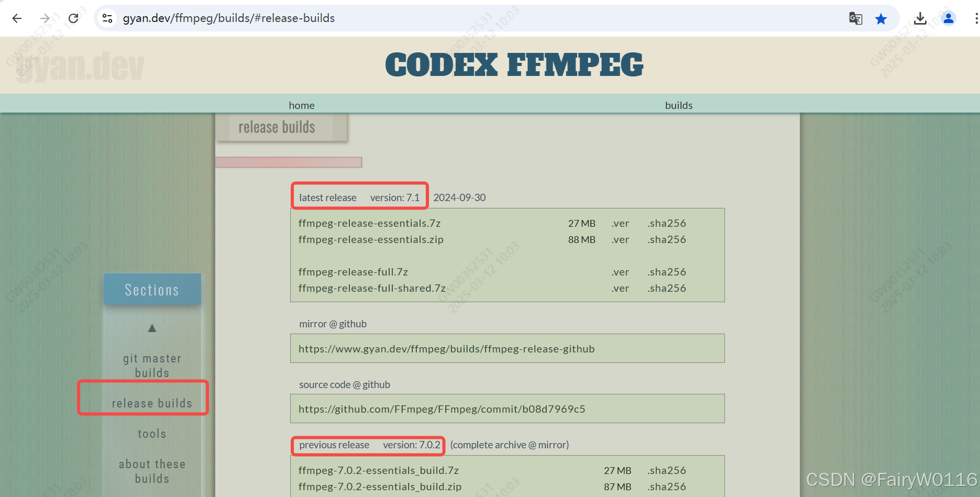Click the 'previous release' label
980x497 pixels.
[334, 445]
